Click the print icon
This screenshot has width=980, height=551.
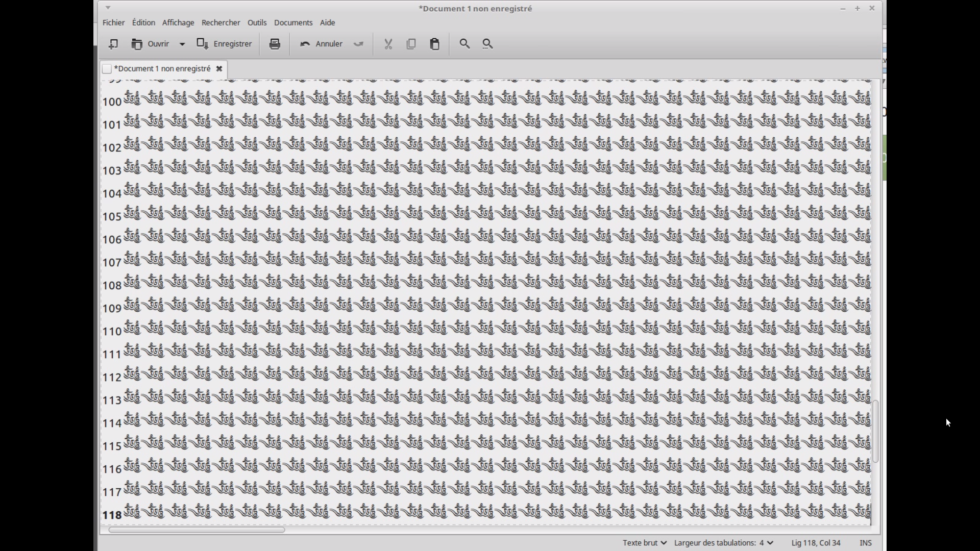tap(275, 44)
